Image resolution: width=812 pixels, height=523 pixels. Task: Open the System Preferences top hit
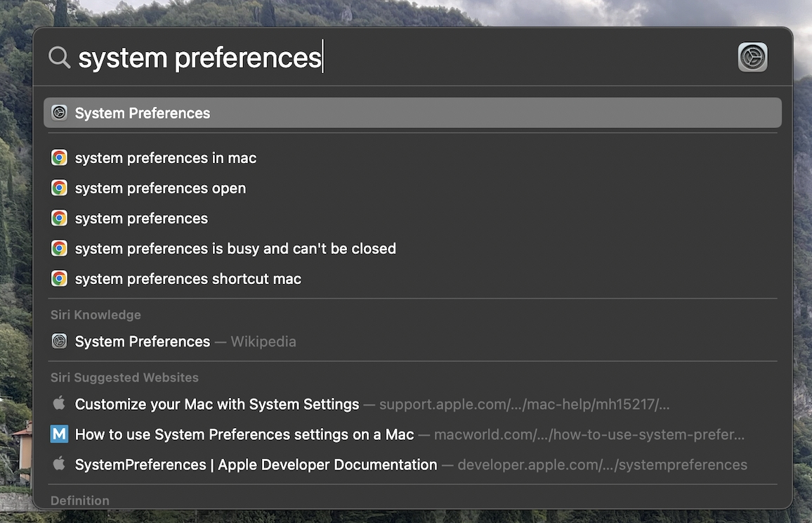pos(412,112)
